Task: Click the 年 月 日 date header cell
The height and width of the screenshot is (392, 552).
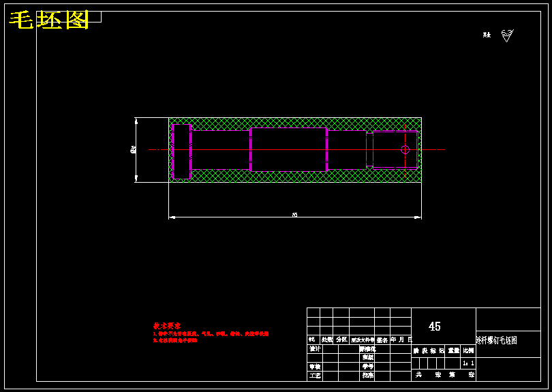Action: click(x=401, y=340)
